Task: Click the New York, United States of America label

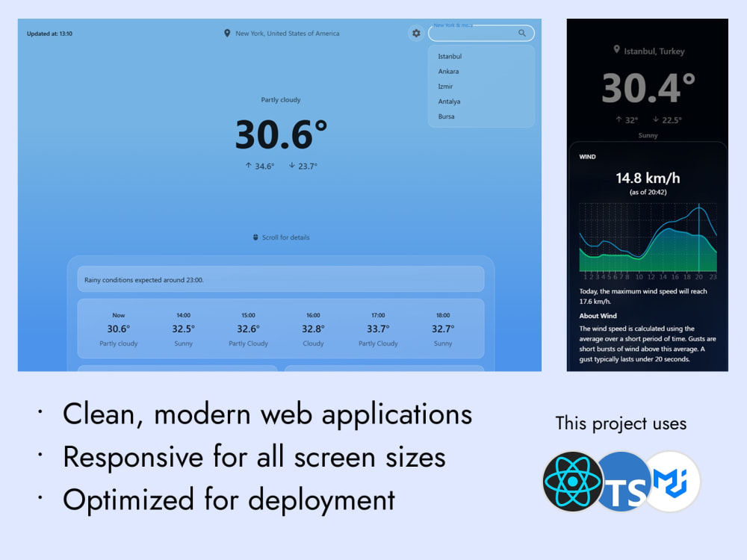Action: click(288, 34)
